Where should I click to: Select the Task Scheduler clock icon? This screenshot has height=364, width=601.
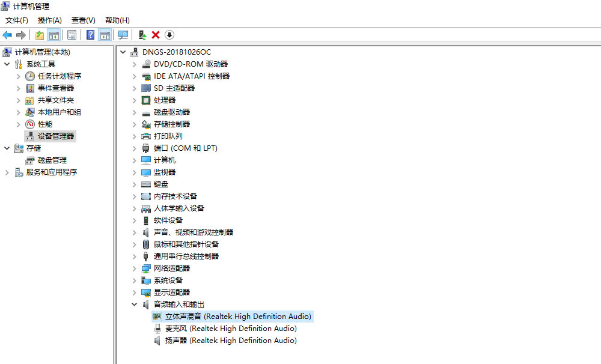[x=30, y=76]
